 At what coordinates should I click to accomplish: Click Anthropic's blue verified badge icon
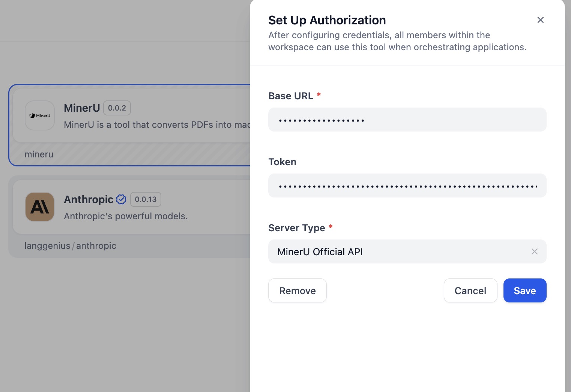pos(121,199)
